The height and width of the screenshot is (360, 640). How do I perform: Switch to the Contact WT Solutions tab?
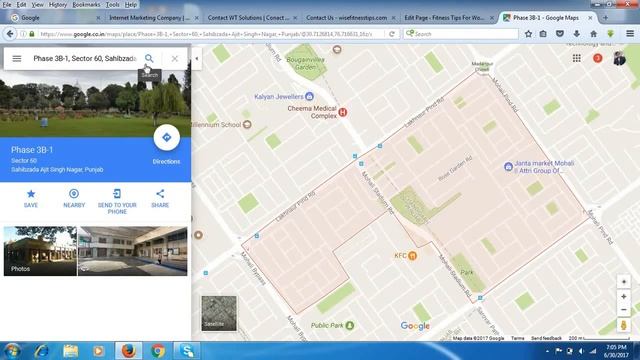[251, 18]
